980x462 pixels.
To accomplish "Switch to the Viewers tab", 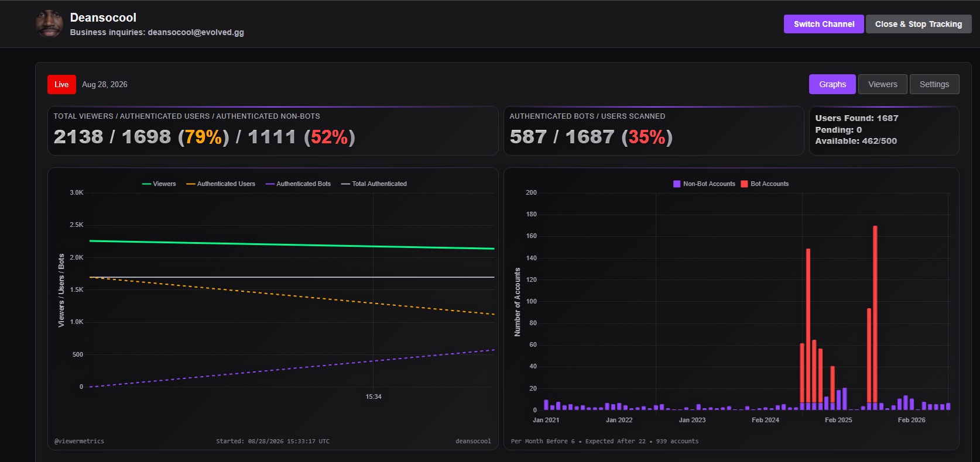I will click(x=882, y=84).
